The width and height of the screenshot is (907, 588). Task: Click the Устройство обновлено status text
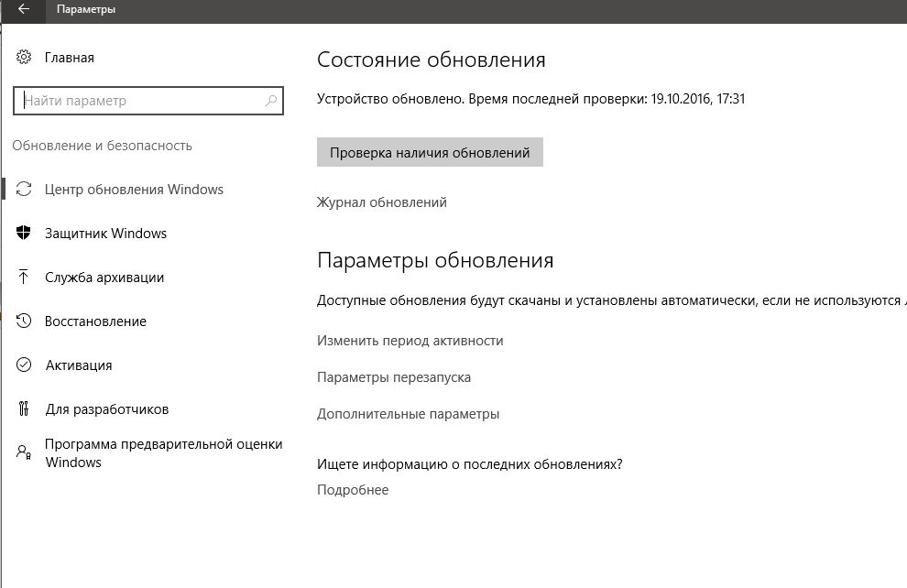[531, 99]
